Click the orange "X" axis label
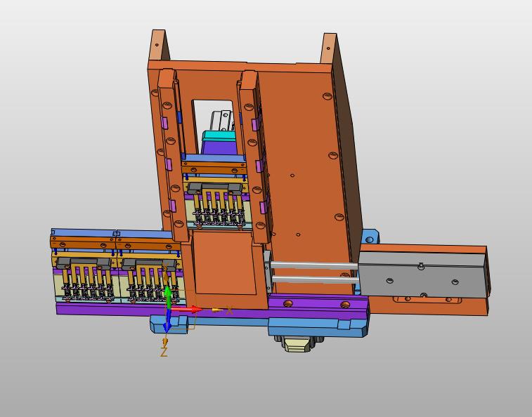Viewport: 532px width, 417px height. click(x=230, y=310)
